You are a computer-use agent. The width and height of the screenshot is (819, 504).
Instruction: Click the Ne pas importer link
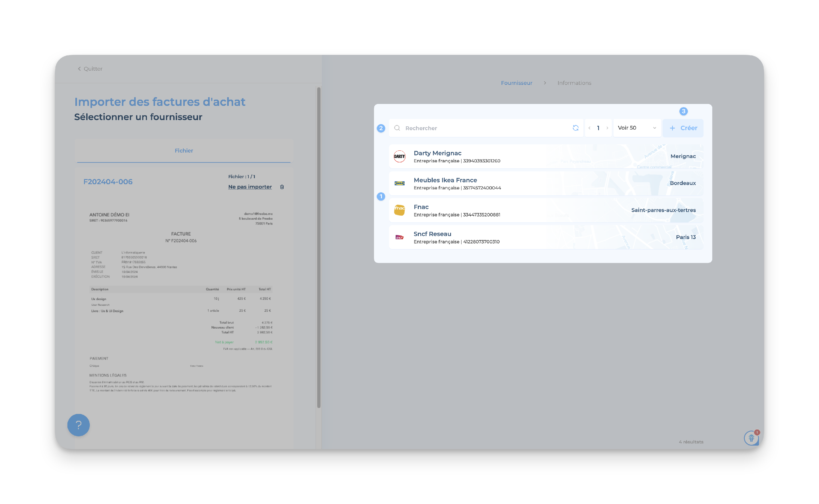click(x=250, y=187)
